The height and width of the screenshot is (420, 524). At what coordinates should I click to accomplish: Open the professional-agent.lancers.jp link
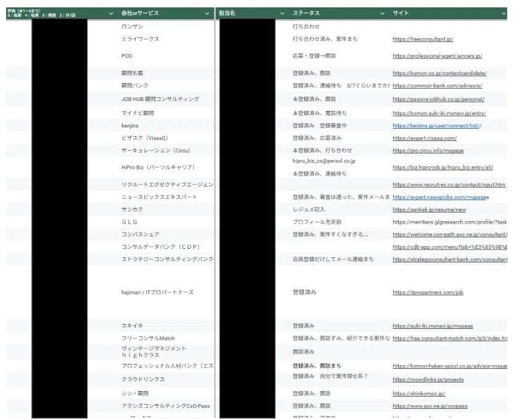[437, 56]
